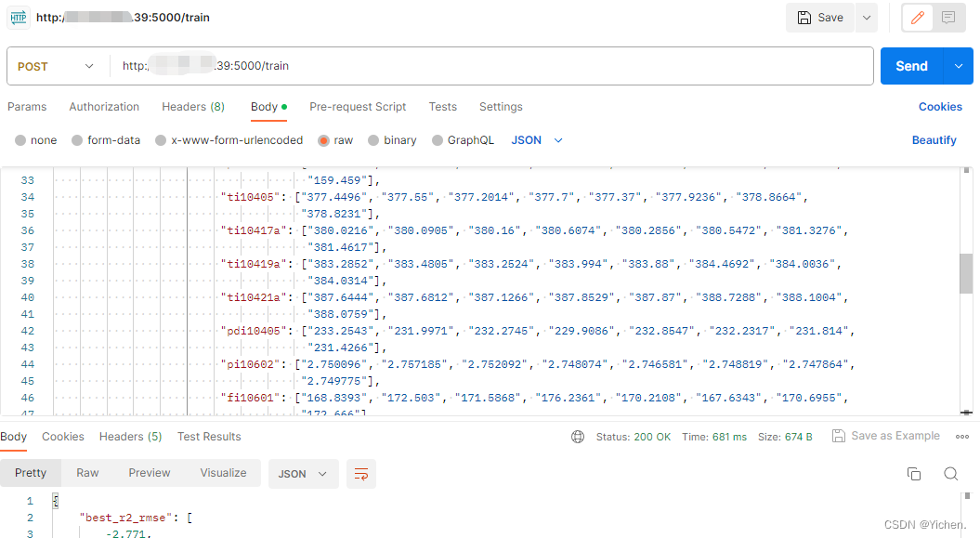Image resolution: width=980 pixels, height=538 pixels.
Task: Click Save as Example
Action: tap(886, 436)
